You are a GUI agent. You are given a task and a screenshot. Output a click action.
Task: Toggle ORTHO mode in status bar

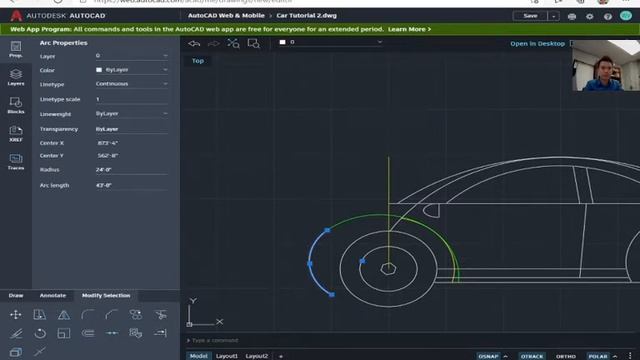pos(565,356)
